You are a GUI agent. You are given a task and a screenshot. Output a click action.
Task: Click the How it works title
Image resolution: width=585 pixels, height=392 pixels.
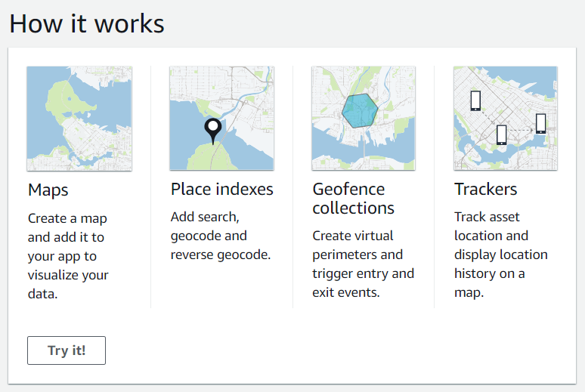coord(87,23)
